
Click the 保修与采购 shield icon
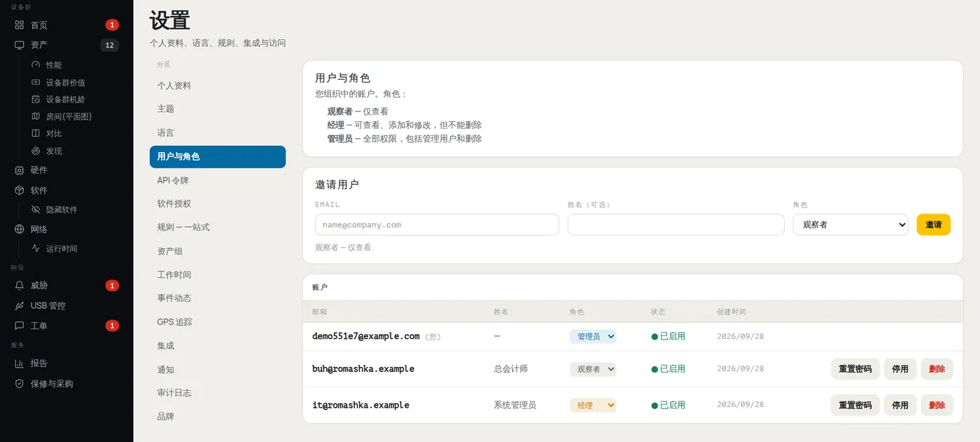(x=19, y=384)
